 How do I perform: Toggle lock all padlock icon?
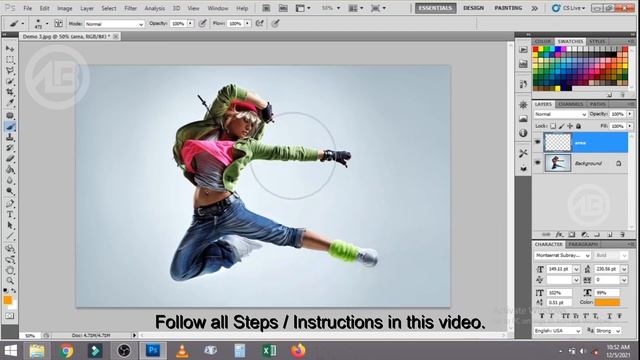(578, 126)
